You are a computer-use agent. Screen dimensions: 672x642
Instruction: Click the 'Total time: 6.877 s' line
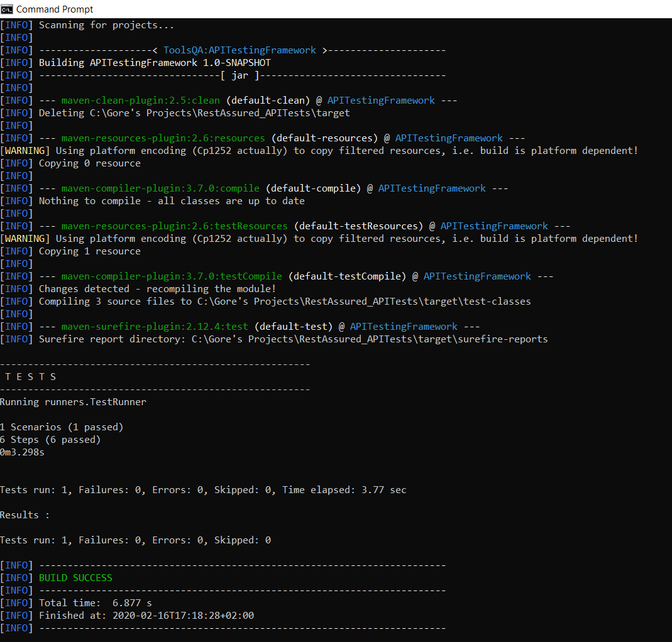(96, 603)
